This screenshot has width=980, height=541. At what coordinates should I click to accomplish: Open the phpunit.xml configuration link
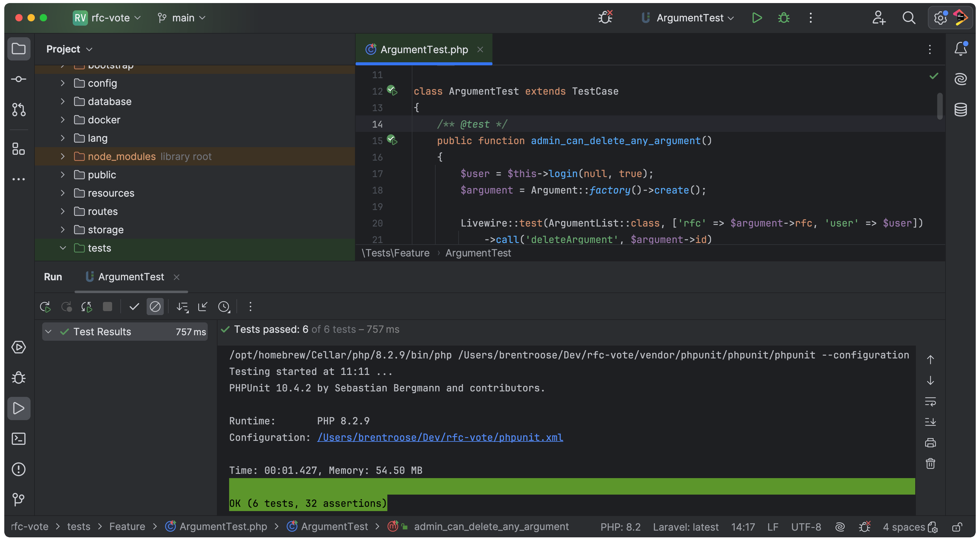(440, 437)
